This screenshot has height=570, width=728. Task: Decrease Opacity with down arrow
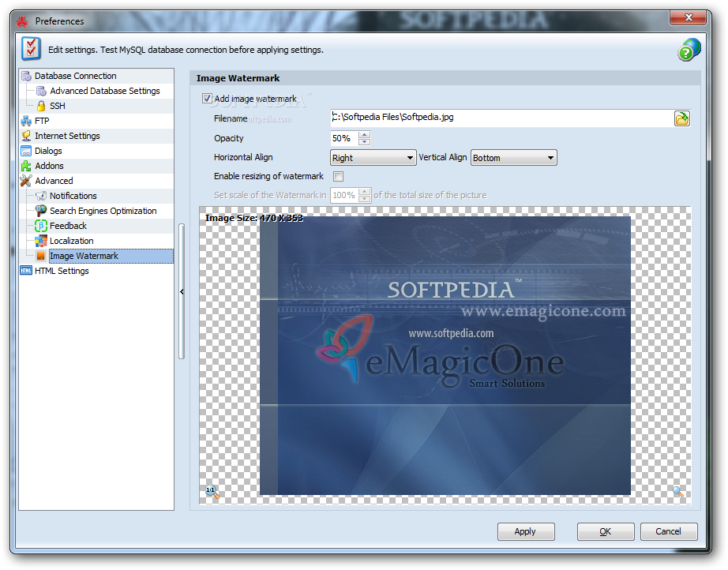[x=365, y=141]
